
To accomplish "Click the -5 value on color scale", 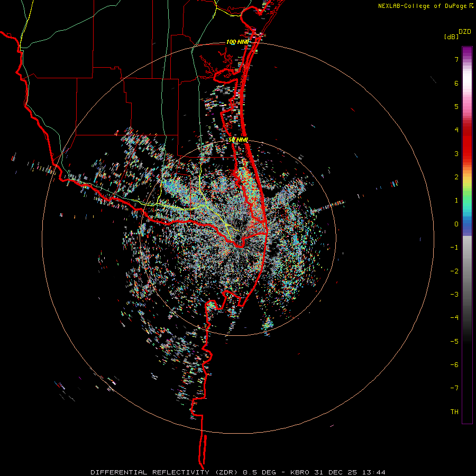I will coord(454,342).
